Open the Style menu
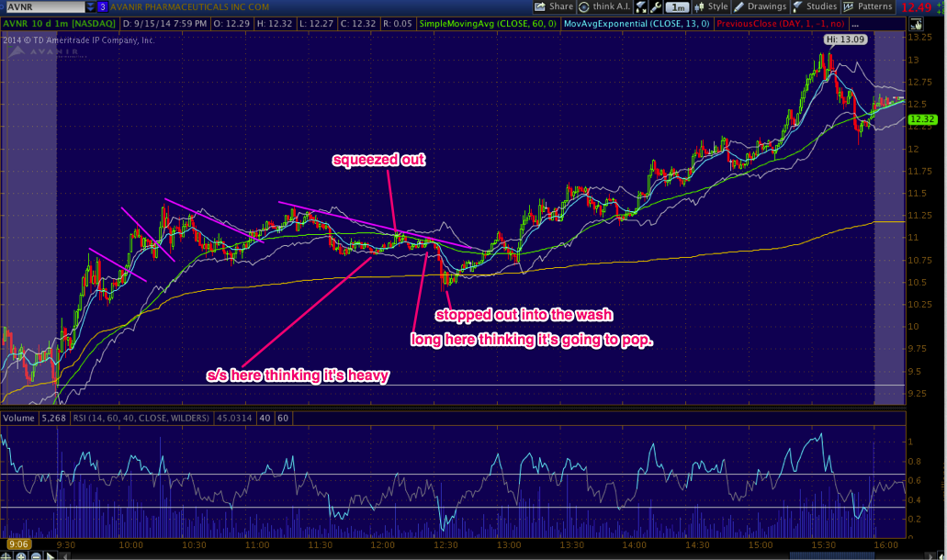947x560 pixels. pyautogui.click(x=710, y=6)
